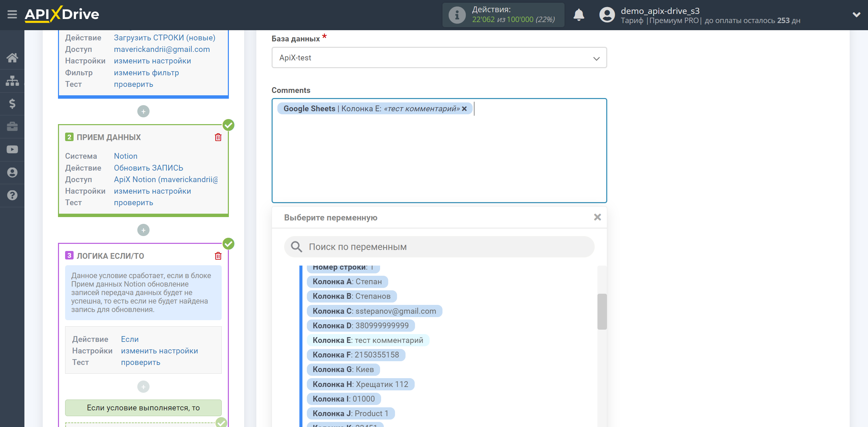Select variable Колонка E: тест комментарий
Image resolution: width=868 pixels, height=427 pixels.
pos(368,340)
